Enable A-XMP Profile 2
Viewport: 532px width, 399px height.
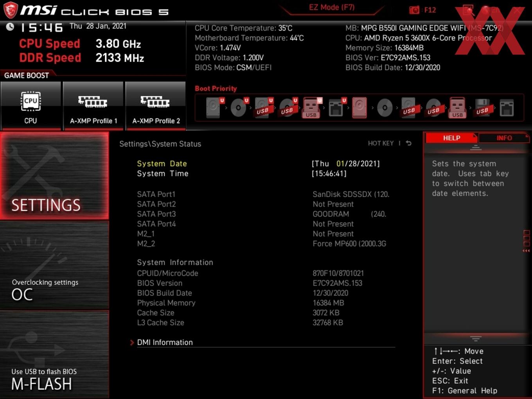pos(156,106)
